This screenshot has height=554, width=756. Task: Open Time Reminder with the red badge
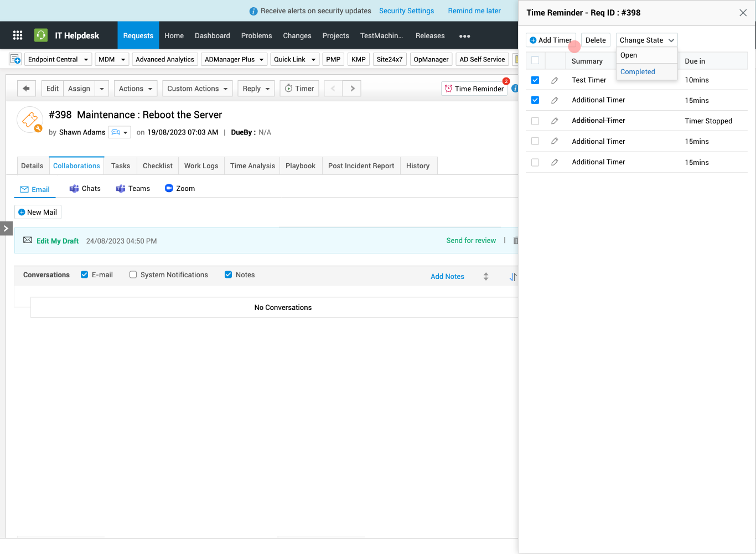coord(474,88)
